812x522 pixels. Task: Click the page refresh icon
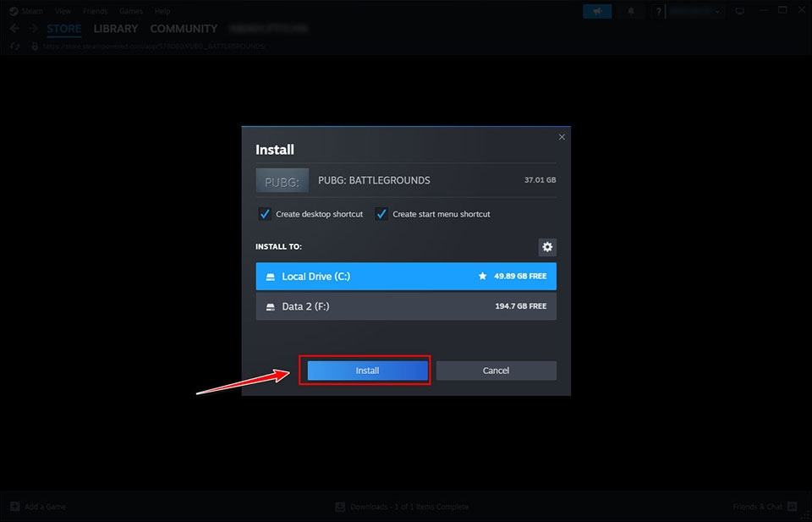click(16, 46)
